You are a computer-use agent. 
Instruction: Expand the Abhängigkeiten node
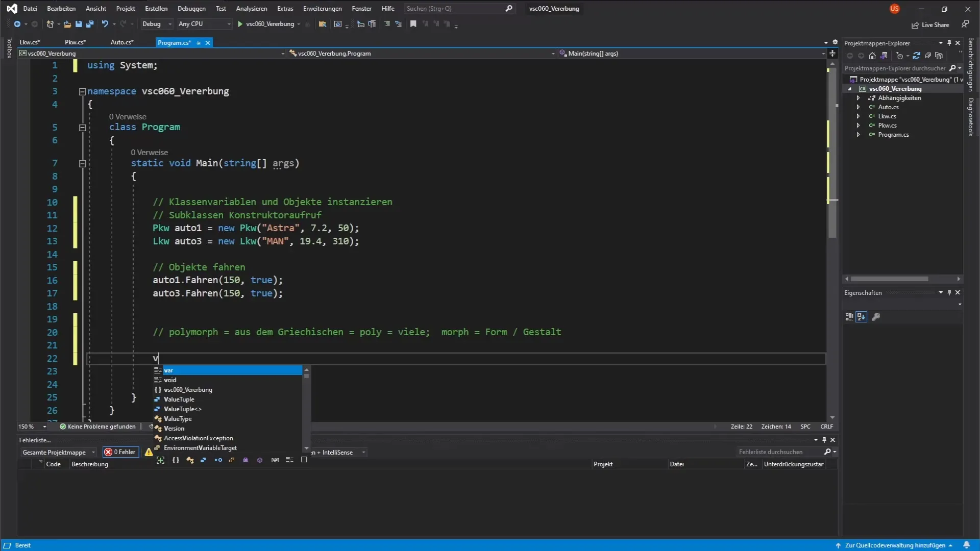pos(859,98)
